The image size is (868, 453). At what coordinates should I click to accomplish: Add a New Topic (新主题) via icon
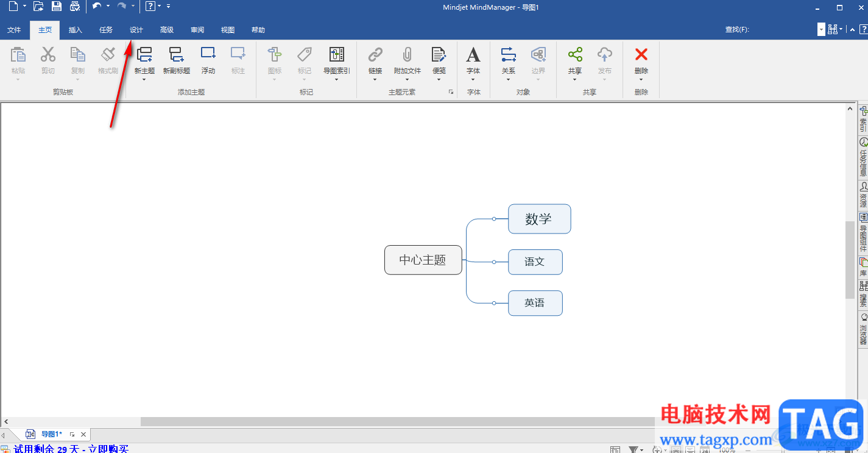[x=144, y=55]
